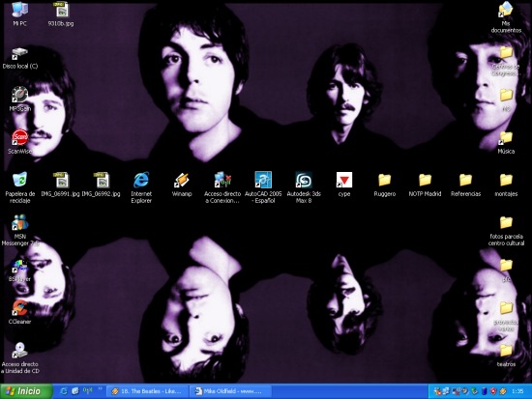Open the Mi PC desktop icon
Screen dimensions: 532x399
point(19,14)
